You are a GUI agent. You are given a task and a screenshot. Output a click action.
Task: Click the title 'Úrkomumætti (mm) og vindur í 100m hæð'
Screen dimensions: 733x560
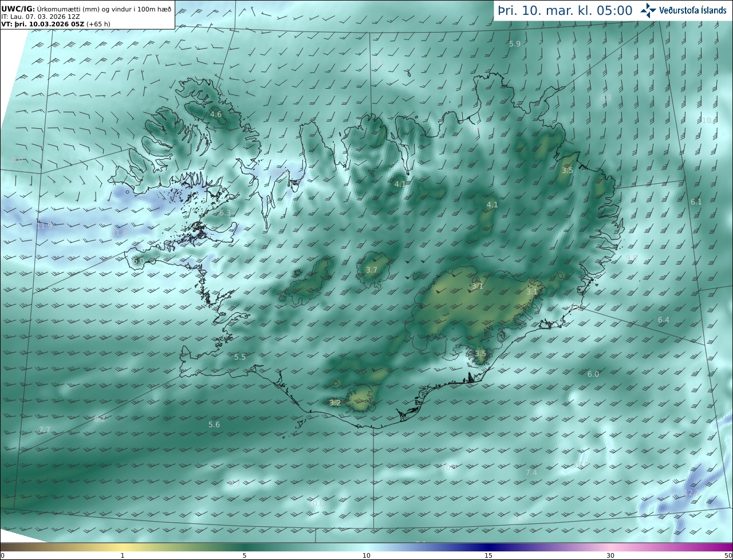coord(104,9)
